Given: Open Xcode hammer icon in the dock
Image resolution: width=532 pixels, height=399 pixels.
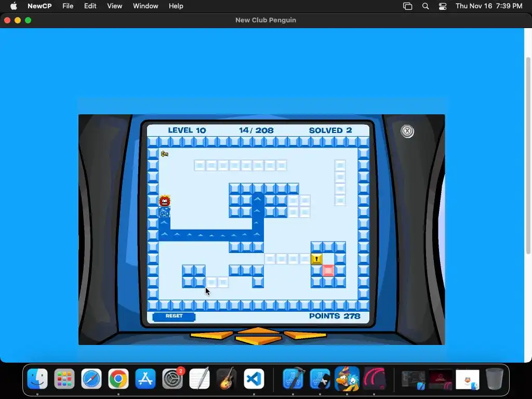Looking at the screenshot, I should tap(293, 379).
